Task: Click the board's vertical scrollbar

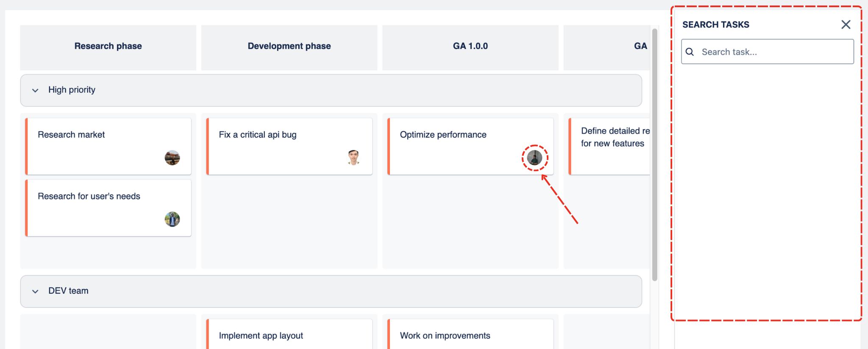Action: coord(654,155)
